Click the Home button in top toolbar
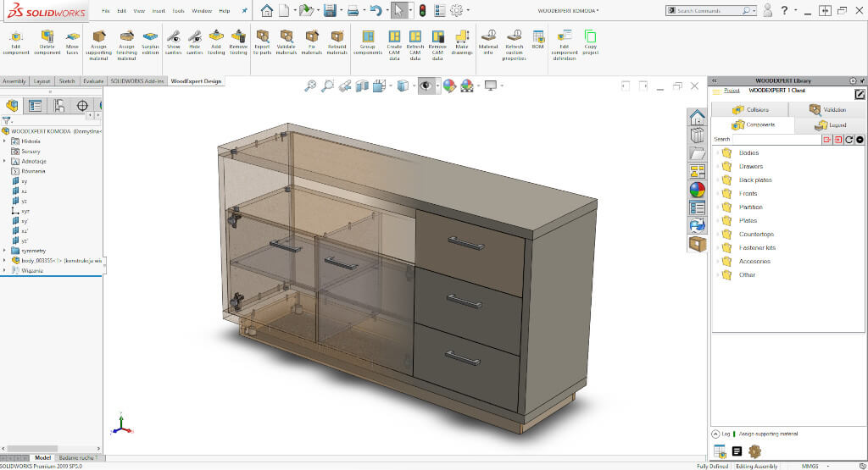The height and width of the screenshot is (470, 868). click(x=267, y=10)
